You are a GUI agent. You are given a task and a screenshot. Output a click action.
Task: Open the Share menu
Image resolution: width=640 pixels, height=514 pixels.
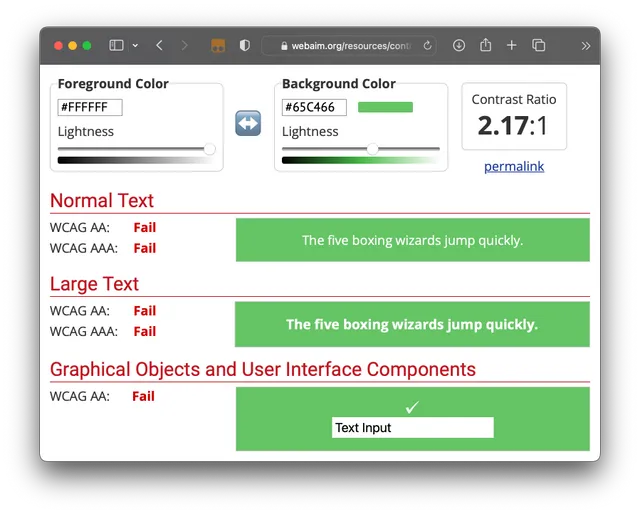[486, 45]
